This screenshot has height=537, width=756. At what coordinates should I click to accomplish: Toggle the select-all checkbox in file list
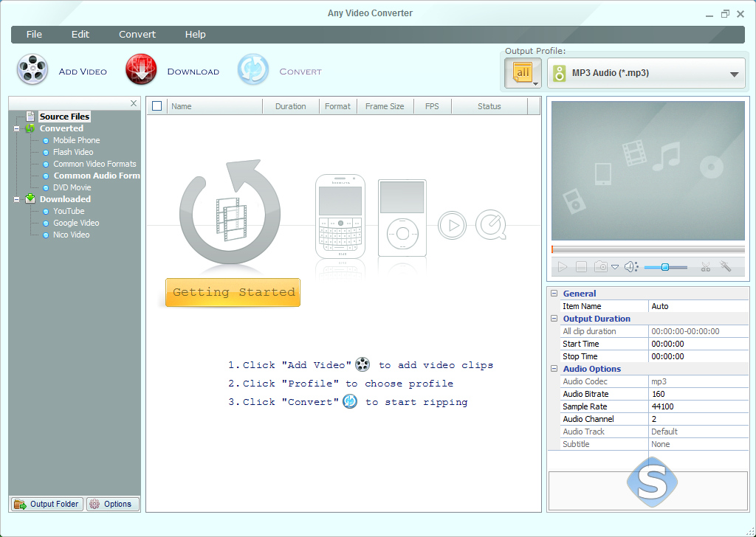coord(157,106)
